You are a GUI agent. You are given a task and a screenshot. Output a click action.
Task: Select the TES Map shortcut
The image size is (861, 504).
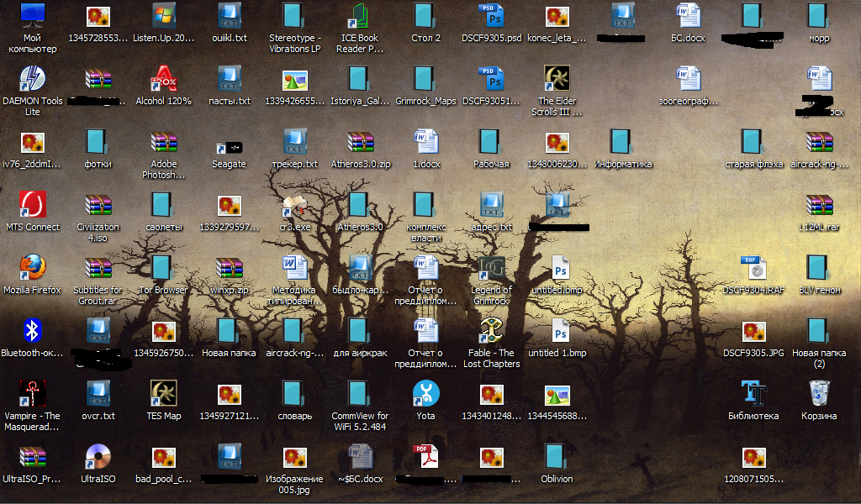pos(164,394)
